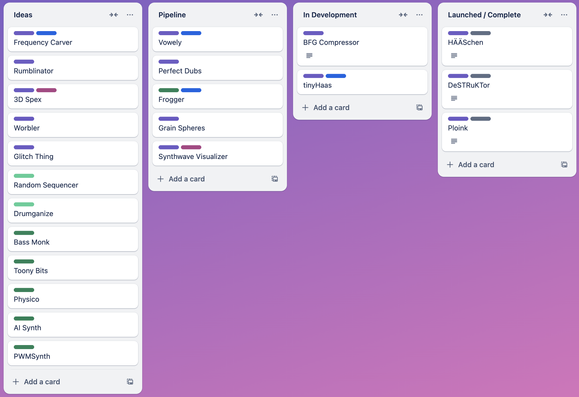The height and width of the screenshot is (397, 579).
Task: Click description icon on HÄÄSchen card
Action: coord(454,56)
